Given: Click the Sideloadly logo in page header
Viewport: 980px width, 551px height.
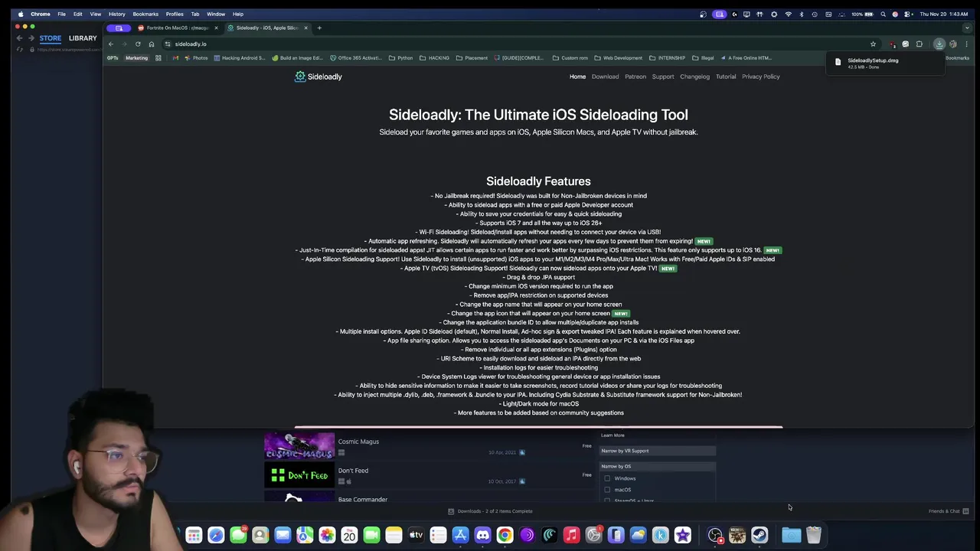Looking at the screenshot, I should click(318, 77).
